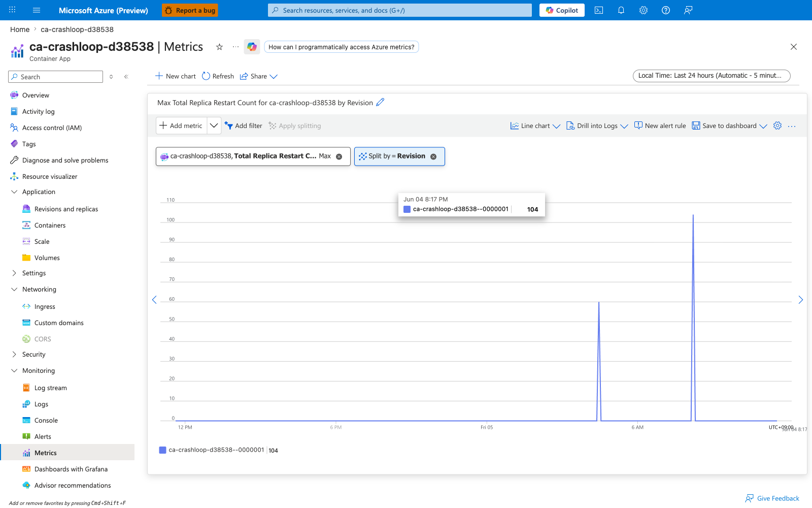Go to the Overview page
The height and width of the screenshot is (508, 812).
coord(36,96)
